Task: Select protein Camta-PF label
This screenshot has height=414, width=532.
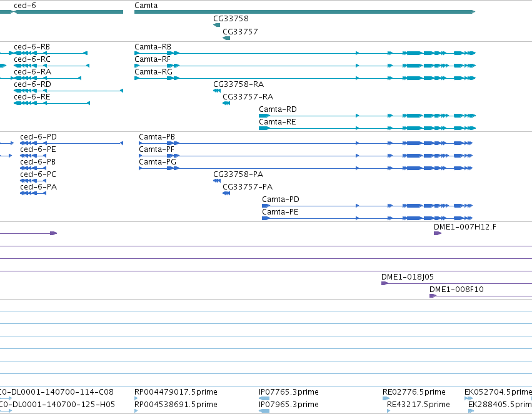Action: [x=156, y=149]
